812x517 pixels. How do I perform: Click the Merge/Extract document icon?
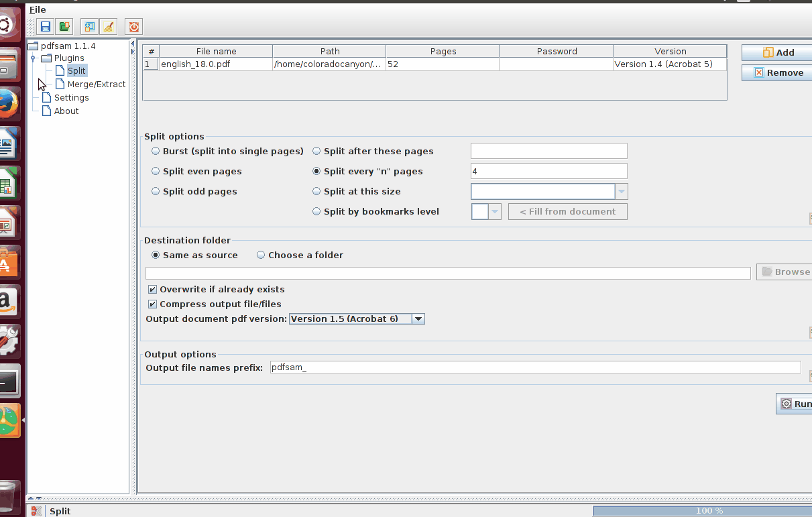pos(60,84)
